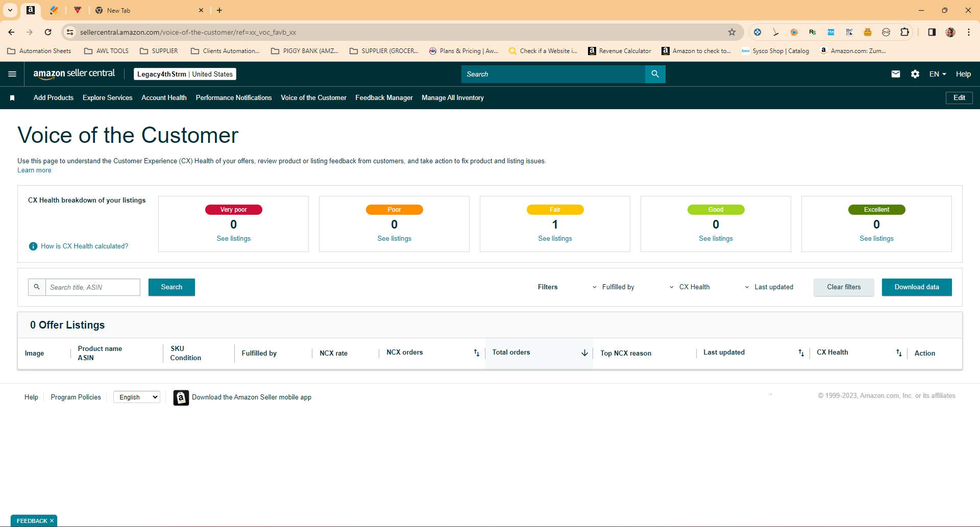Open Voice of the Customer menu item

point(314,98)
